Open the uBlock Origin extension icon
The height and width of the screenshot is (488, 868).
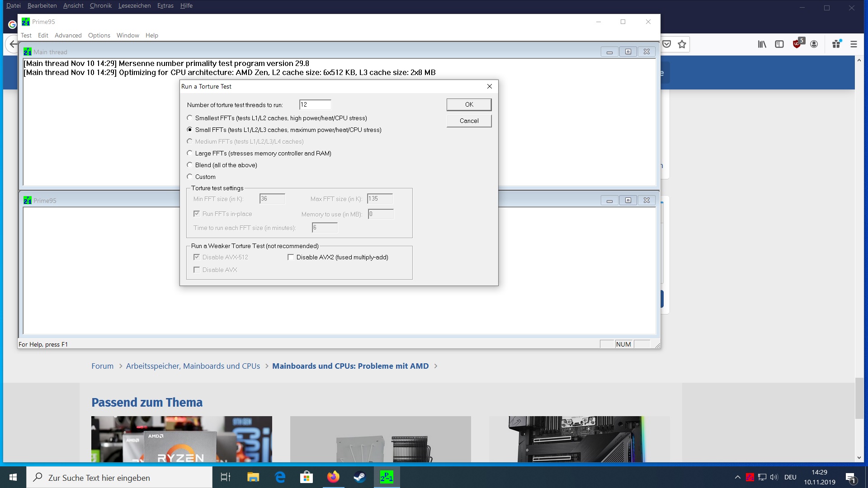click(x=797, y=44)
